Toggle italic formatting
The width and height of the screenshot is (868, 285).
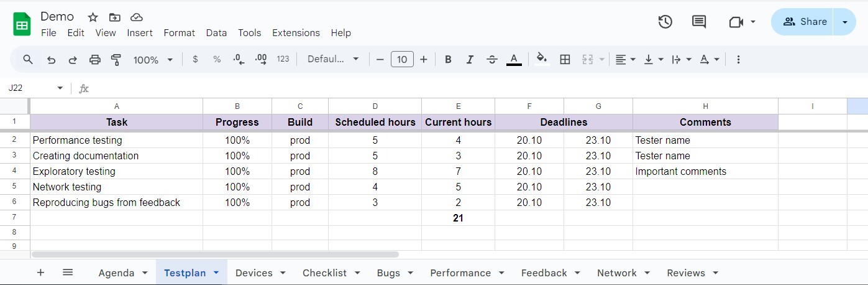(470, 60)
